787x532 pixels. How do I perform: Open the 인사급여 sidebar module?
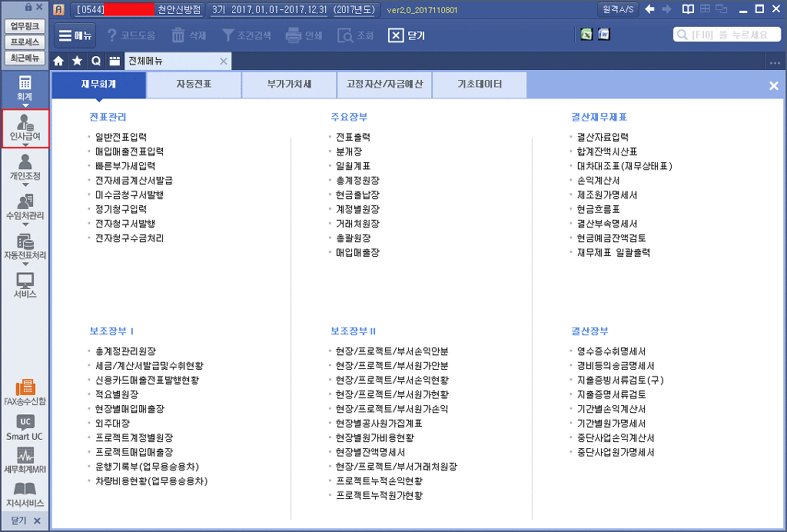point(25,128)
